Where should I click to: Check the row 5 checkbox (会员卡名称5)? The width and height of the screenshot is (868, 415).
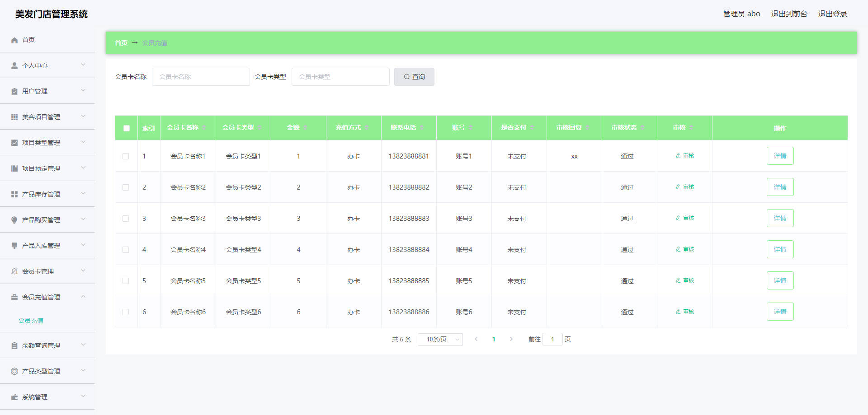(x=126, y=281)
